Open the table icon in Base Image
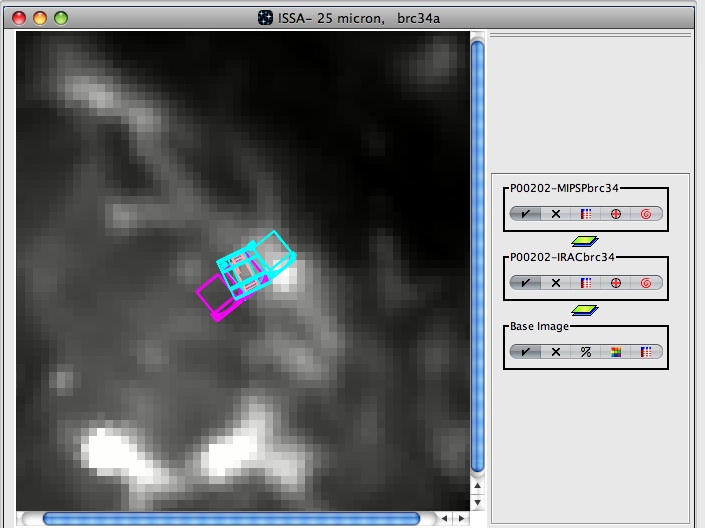 click(x=646, y=352)
